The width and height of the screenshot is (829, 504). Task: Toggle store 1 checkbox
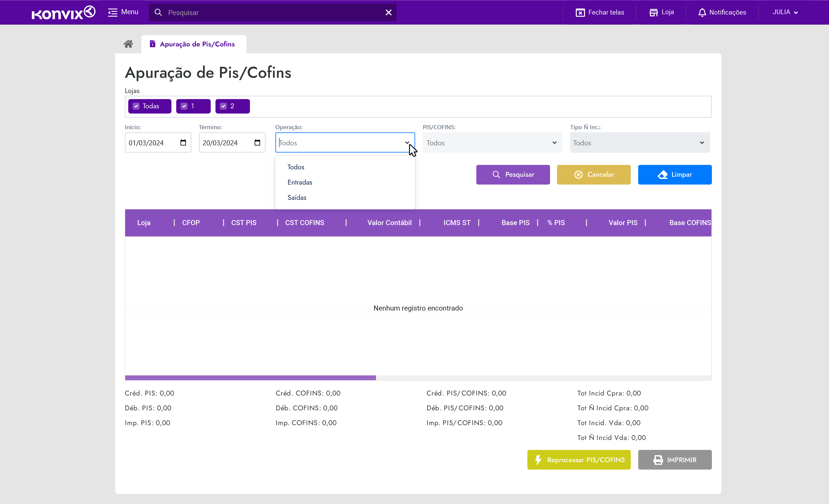coord(184,106)
